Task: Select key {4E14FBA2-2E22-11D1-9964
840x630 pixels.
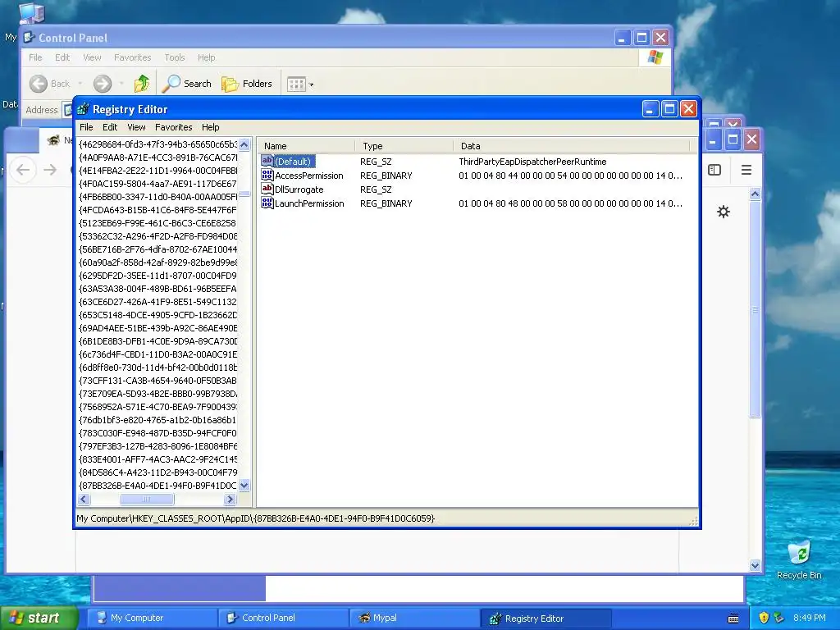Action: click(x=158, y=171)
